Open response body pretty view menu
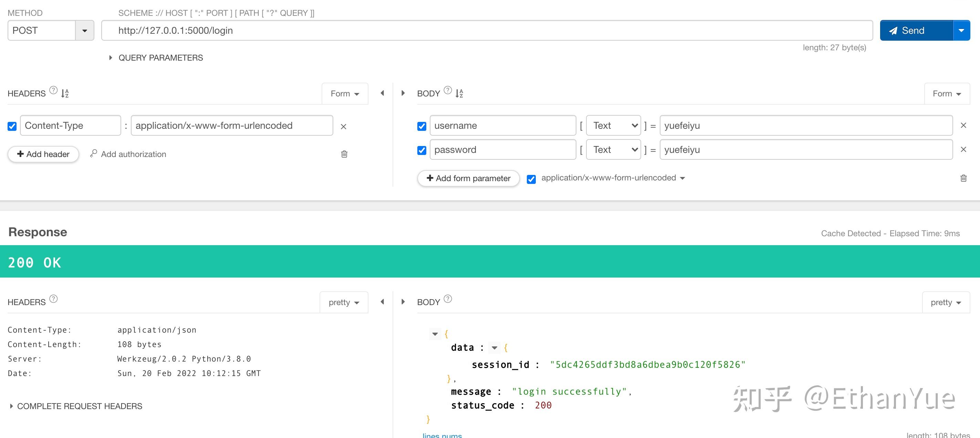Screen dimensions: 980x438 [946, 303]
